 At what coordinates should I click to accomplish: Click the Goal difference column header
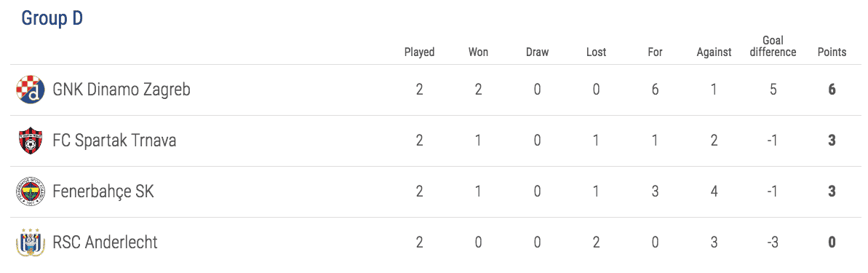pyautogui.click(x=773, y=47)
